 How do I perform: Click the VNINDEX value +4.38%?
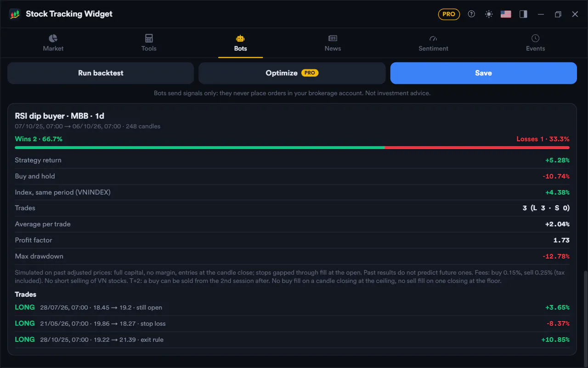coord(557,192)
